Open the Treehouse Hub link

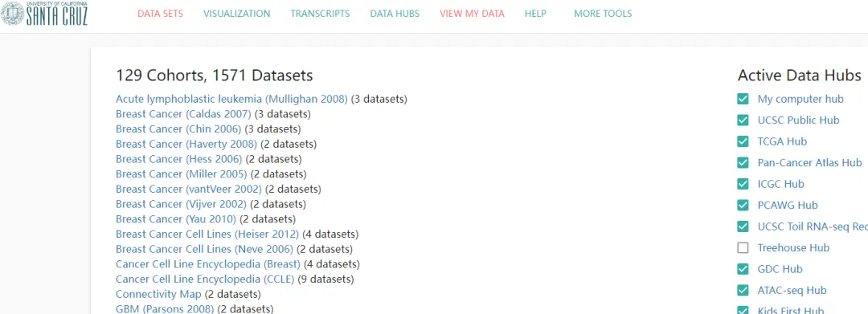(x=793, y=247)
